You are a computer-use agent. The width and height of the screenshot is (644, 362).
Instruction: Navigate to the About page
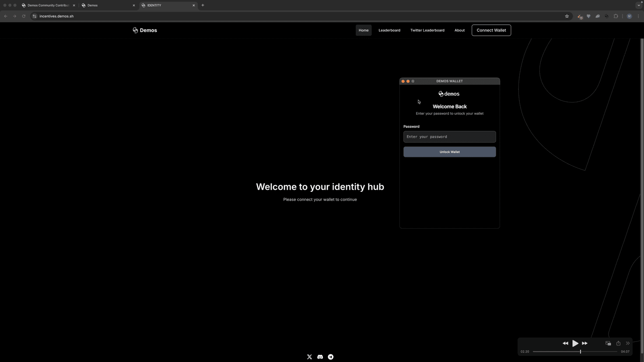(x=459, y=30)
